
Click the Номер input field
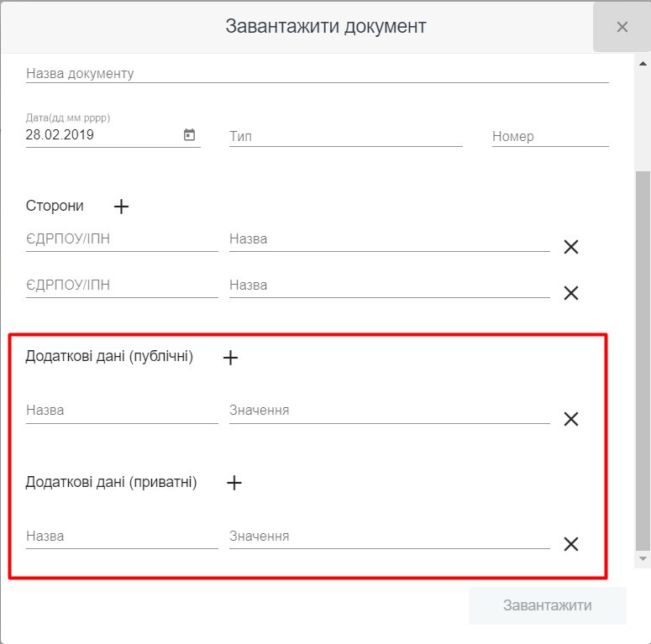pyautogui.click(x=550, y=136)
